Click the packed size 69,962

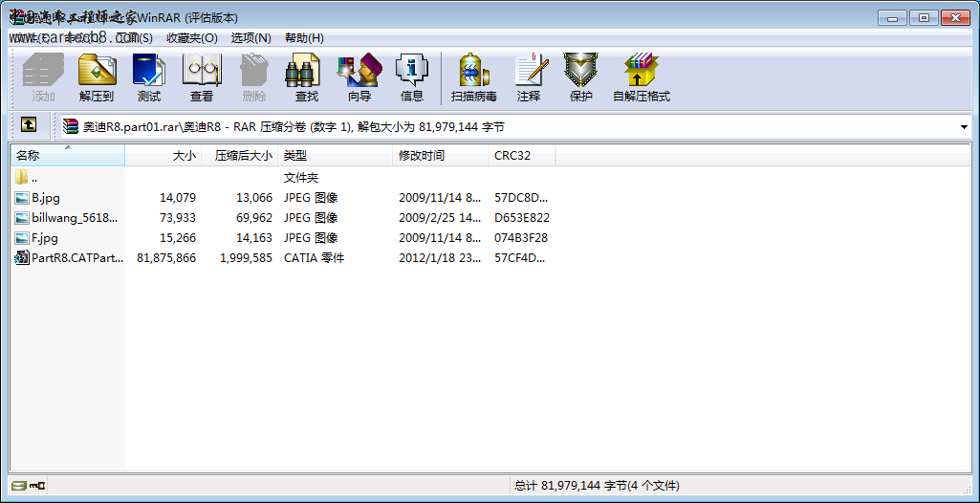(x=253, y=218)
